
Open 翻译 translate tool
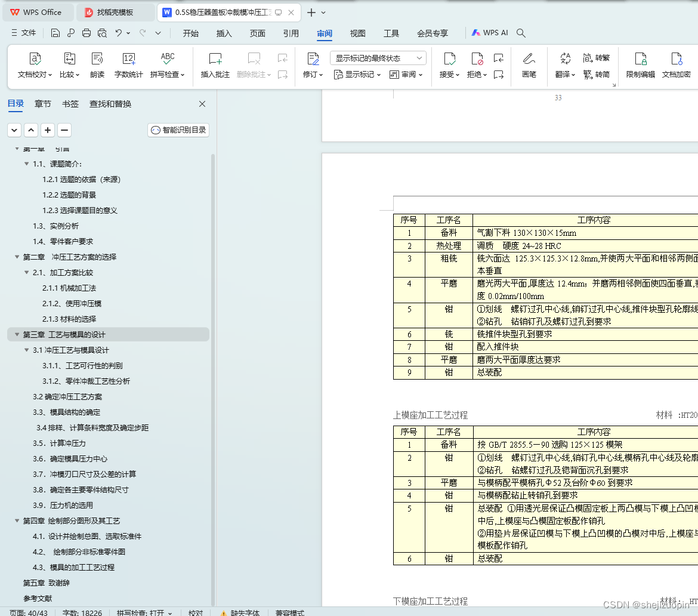(566, 65)
